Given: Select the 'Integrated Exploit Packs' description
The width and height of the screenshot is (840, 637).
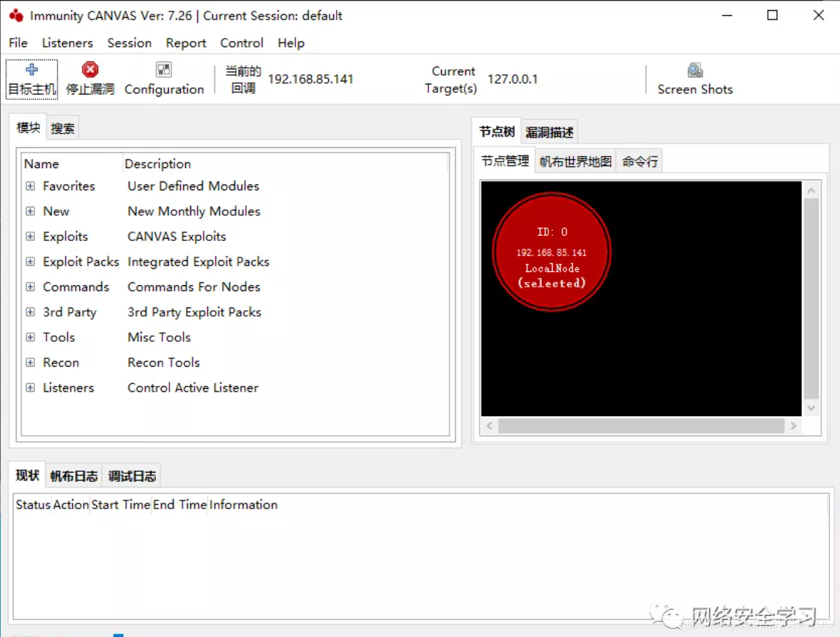Looking at the screenshot, I should pos(198,262).
